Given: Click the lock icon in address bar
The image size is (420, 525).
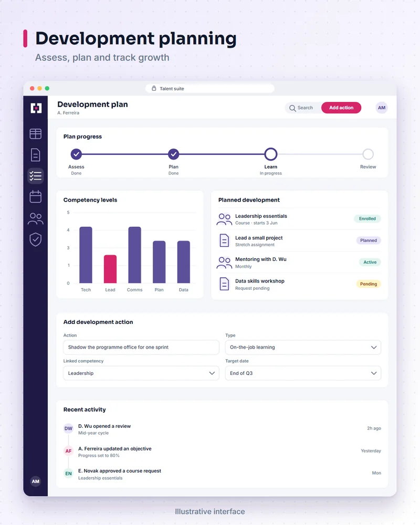Looking at the screenshot, I should click(x=154, y=88).
